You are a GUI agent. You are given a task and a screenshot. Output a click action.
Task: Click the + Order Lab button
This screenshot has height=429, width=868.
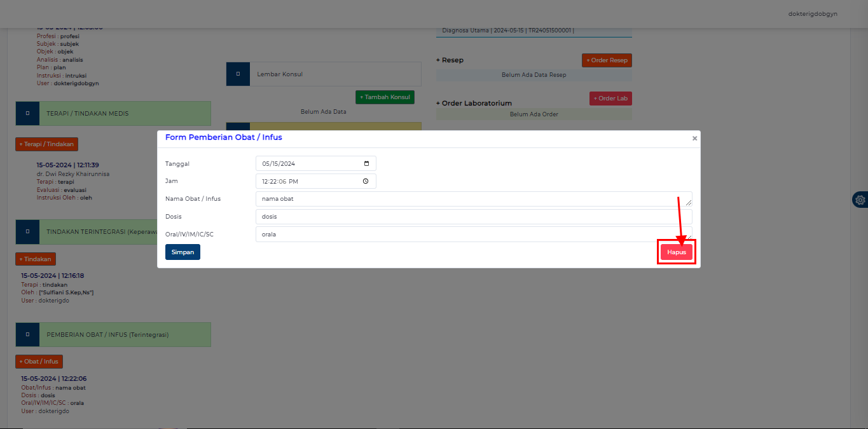(x=610, y=98)
